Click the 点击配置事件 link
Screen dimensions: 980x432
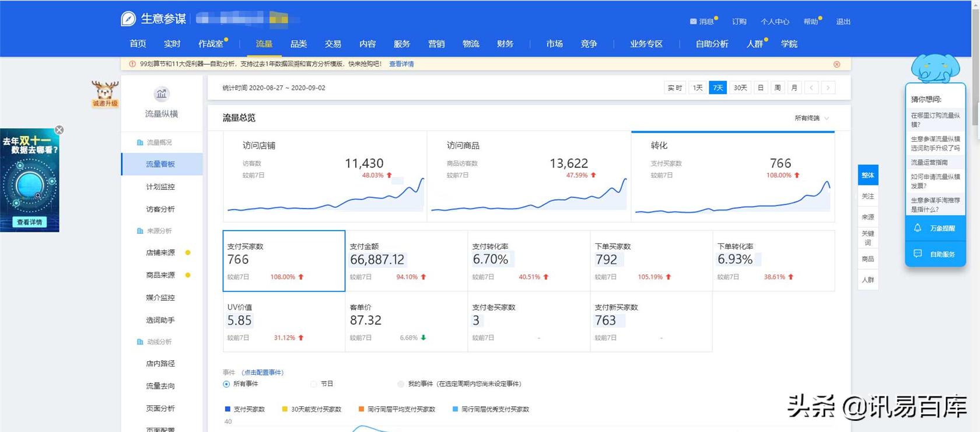point(262,372)
